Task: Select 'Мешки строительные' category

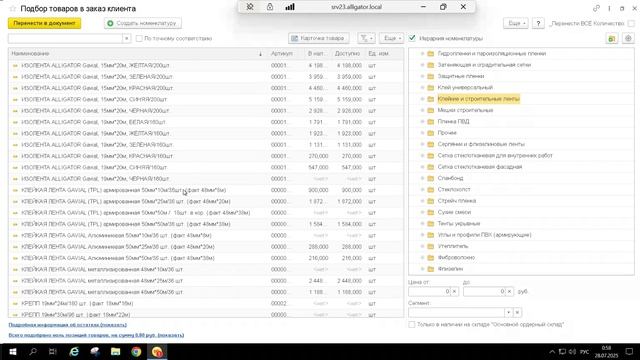Action: coord(465,110)
